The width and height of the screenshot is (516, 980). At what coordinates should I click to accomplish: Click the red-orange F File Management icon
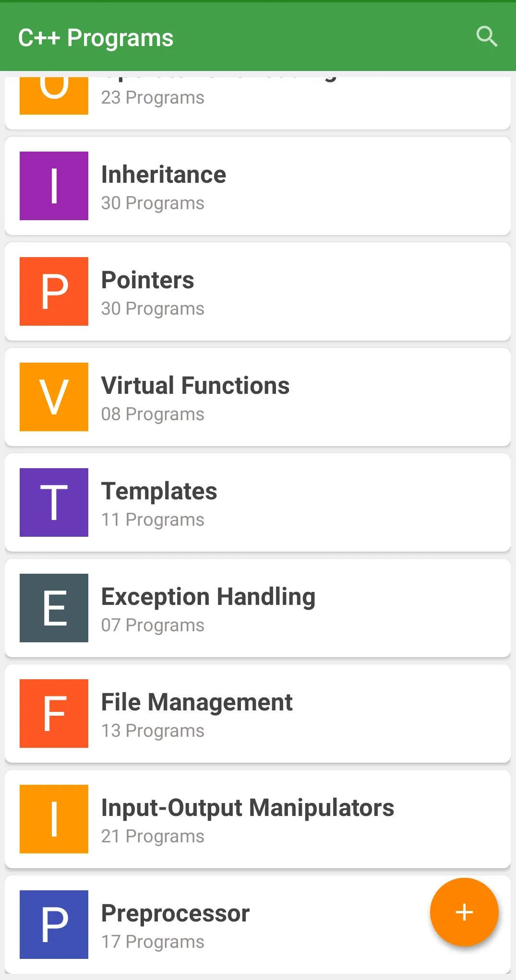54,713
